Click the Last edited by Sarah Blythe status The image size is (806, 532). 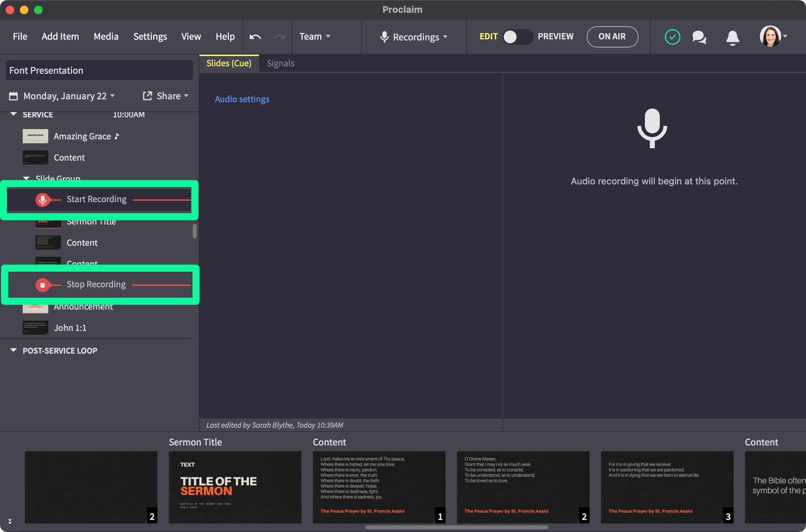click(x=275, y=425)
